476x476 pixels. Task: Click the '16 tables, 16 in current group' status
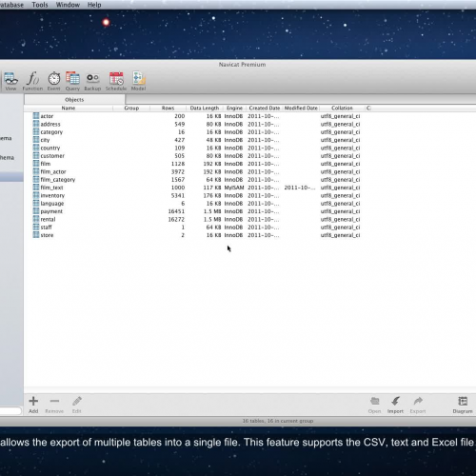[278, 421]
